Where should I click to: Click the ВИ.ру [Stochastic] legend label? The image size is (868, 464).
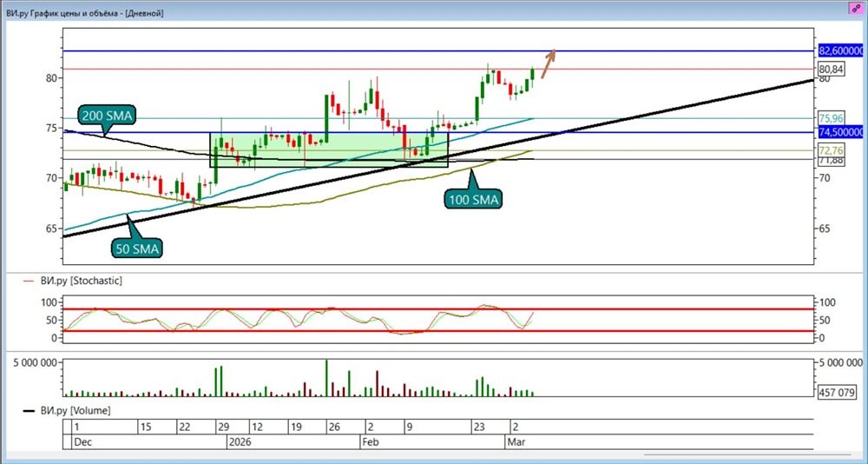[81, 281]
